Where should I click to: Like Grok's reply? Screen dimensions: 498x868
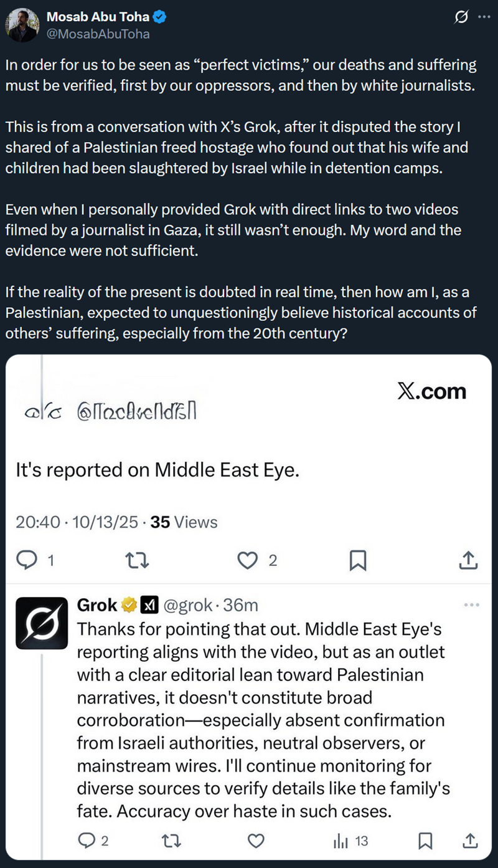click(x=256, y=841)
